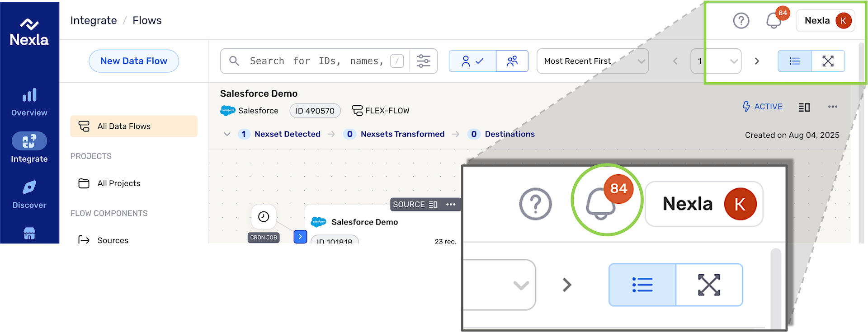Click the Integrate breadcrumb link
Viewport: 868px width, 332px height.
(x=94, y=20)
